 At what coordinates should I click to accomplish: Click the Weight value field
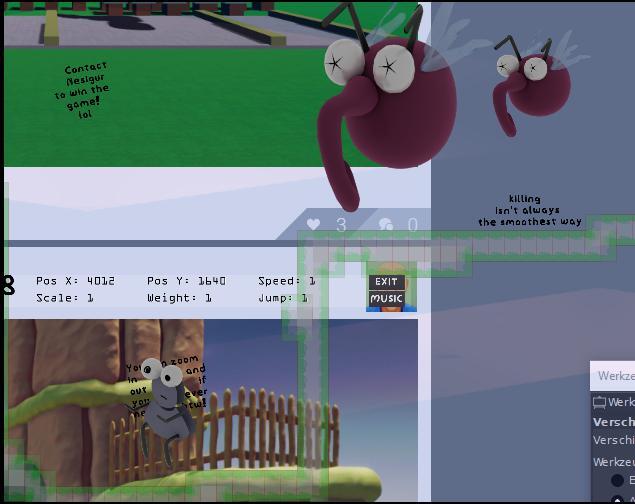(208, 298)
